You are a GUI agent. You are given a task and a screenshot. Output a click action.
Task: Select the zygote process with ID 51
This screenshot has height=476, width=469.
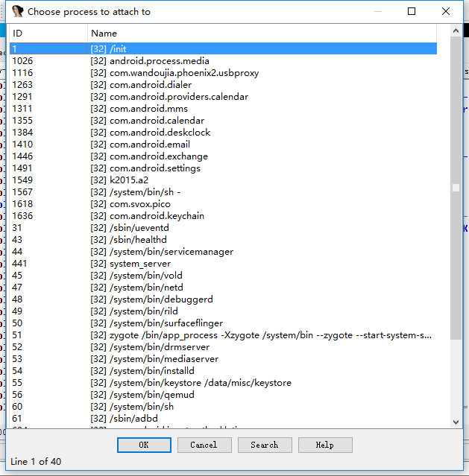(x=224, y=335)
